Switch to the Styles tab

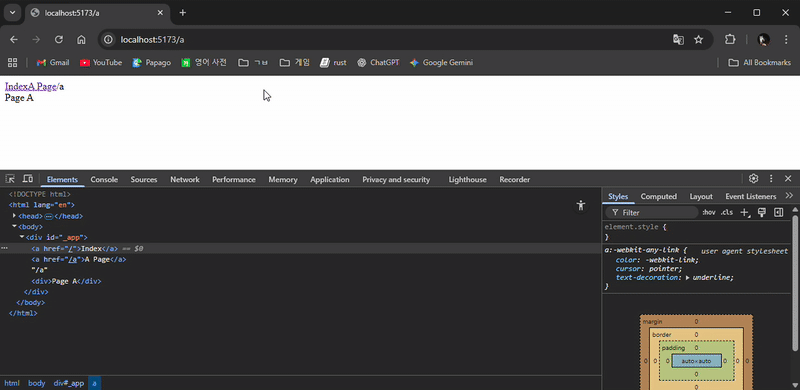coord(618,196)
